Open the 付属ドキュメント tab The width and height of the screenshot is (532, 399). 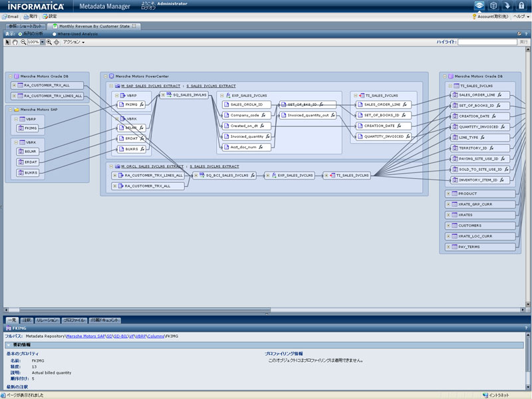coord(104,321)
